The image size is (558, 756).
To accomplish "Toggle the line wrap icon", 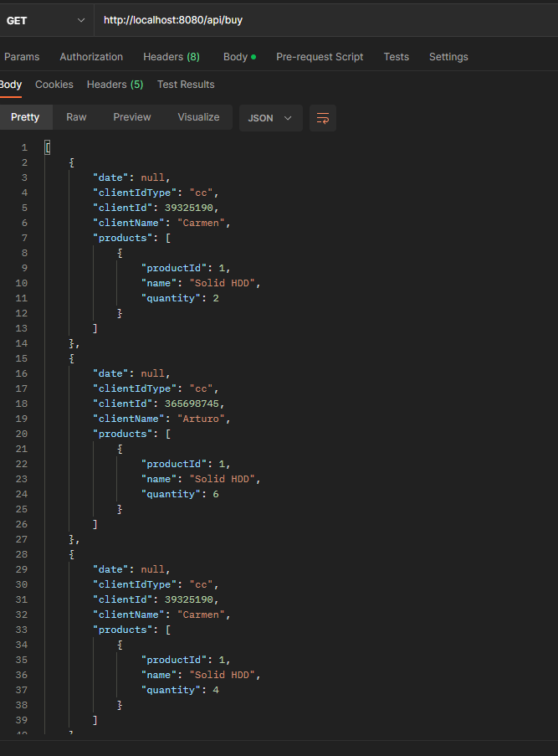I will 323,118.
